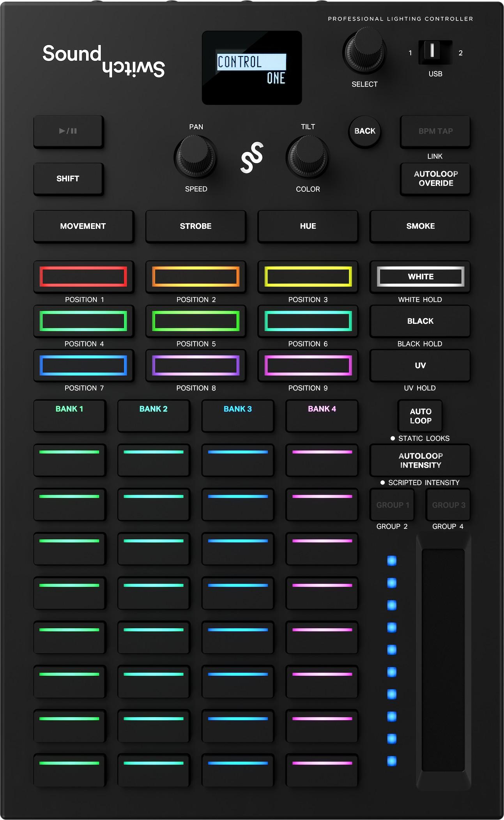Viewport: 504px width, 820px height.
Task: Hit the play/pause button
Action: point(69,131)
